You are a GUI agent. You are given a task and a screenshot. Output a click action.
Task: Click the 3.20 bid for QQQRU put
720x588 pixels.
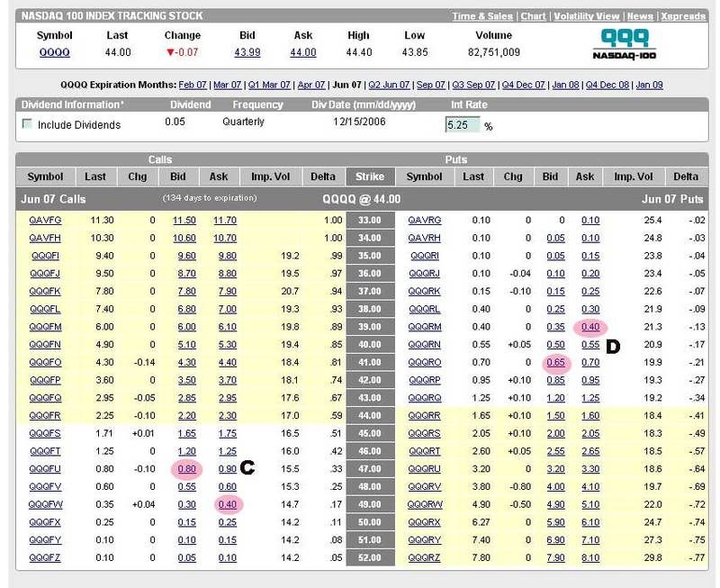tap(555, 469)
